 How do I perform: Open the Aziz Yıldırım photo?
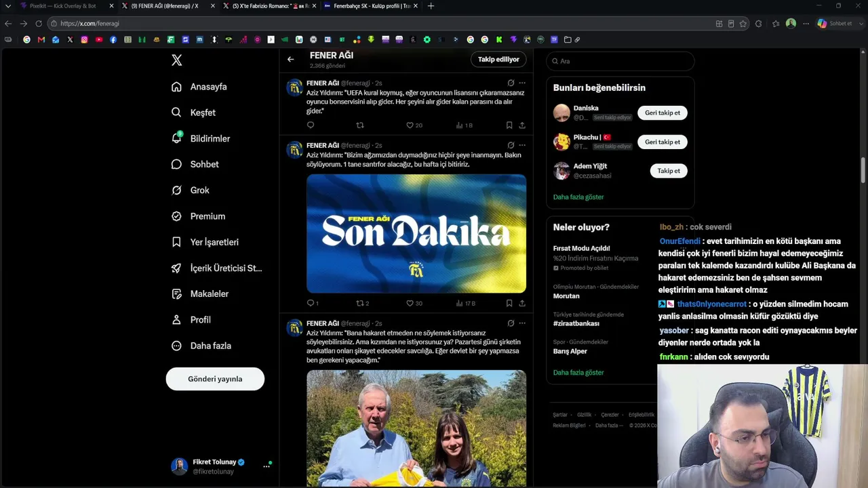pos(416,428)
